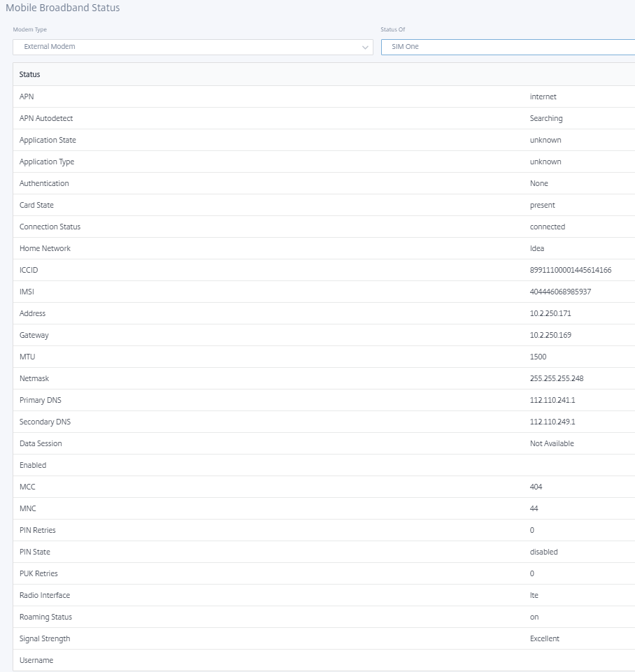Click the MNC value 44
The width and height of the screenshot is (635, 672).
[x=534, y=508]
